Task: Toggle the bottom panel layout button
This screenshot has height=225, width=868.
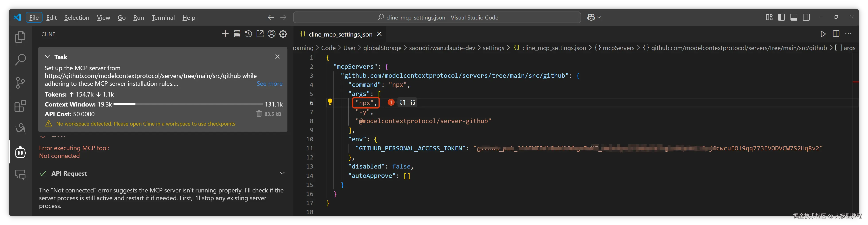Action: click(x=794, y=17)
